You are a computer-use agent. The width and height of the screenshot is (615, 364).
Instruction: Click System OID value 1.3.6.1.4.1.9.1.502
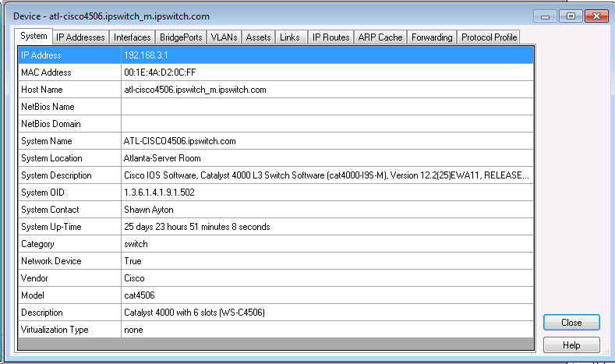point(327,193)
